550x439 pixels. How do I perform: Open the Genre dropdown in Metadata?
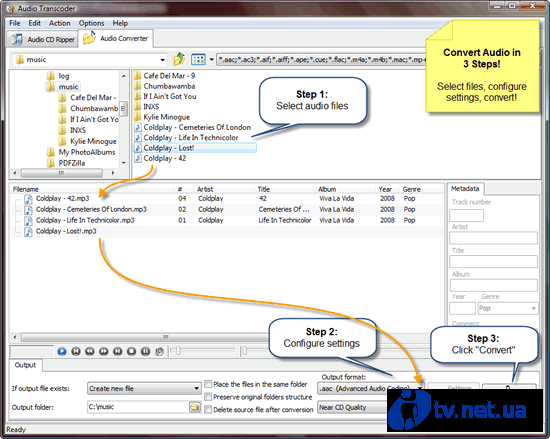click(x=533, y=308)
